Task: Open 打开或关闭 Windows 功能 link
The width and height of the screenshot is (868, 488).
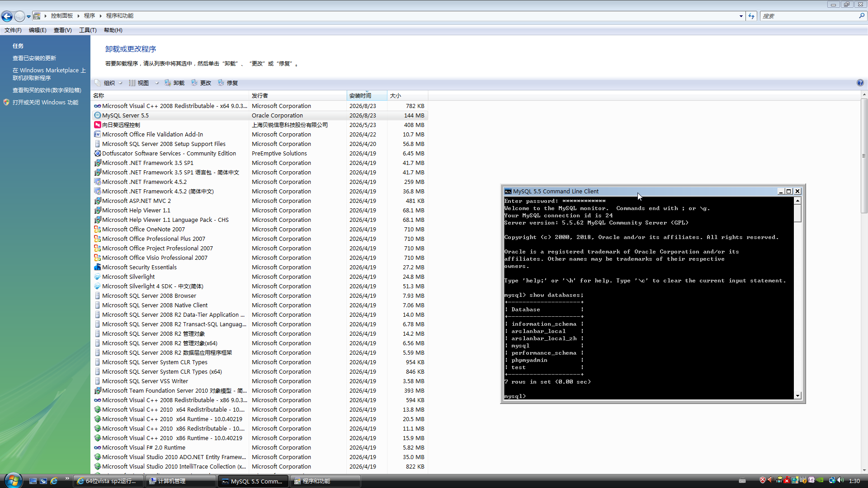Action: tap(45, 103)
